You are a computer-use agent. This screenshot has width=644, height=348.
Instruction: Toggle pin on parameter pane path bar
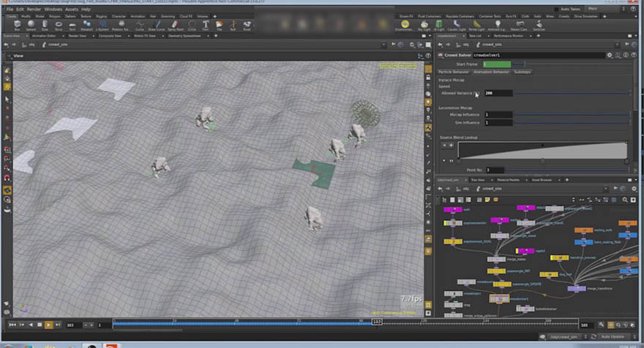click(627, 45)
